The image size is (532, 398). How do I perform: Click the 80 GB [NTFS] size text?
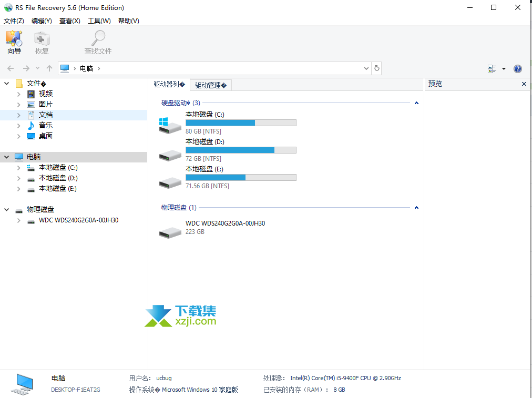(203, 131)
